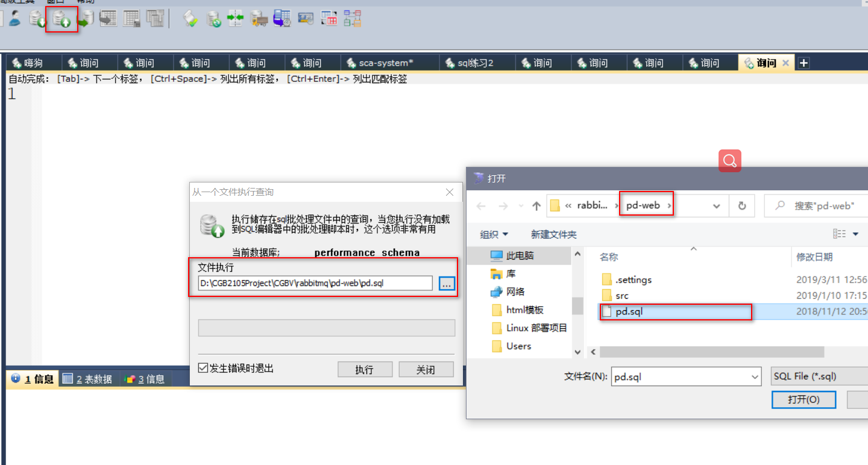868x465 pixels.
Task: Open the Query Builder table icon
Action: 329,19
